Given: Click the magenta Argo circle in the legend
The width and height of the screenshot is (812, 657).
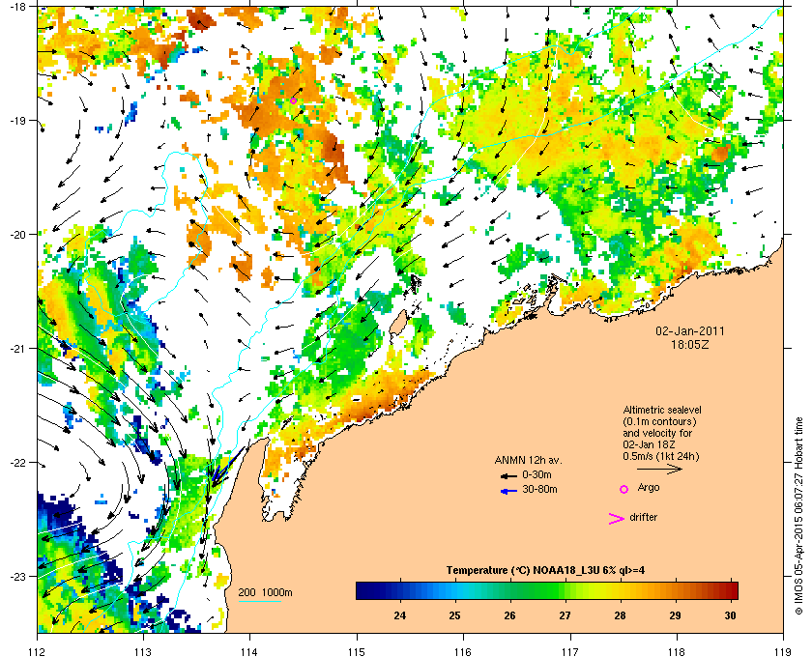Looking at the screenshot, I should 624,489.
